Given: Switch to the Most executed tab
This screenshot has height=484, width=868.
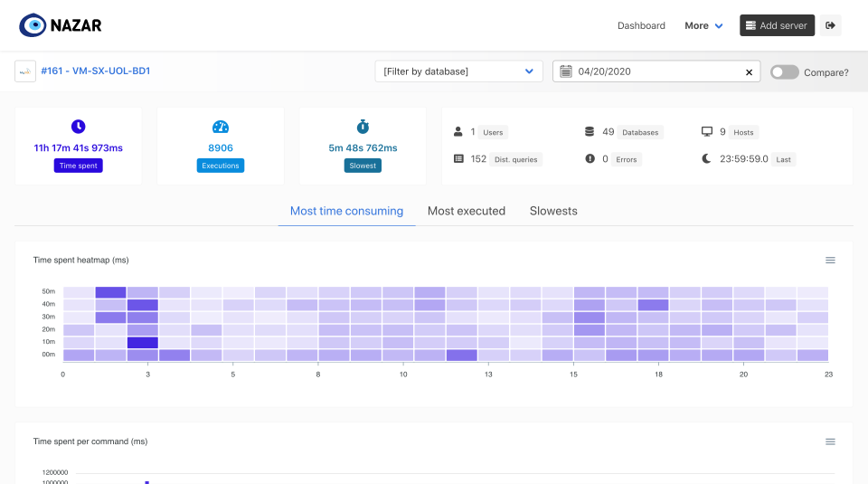Looking at the screenshot, I should (x=467, y=211).
